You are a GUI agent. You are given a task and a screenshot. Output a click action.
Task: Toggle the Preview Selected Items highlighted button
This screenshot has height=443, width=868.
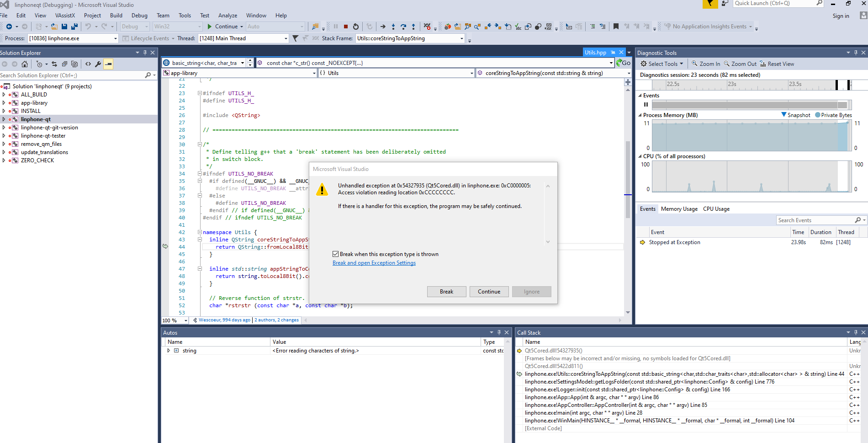click(108, 64)
